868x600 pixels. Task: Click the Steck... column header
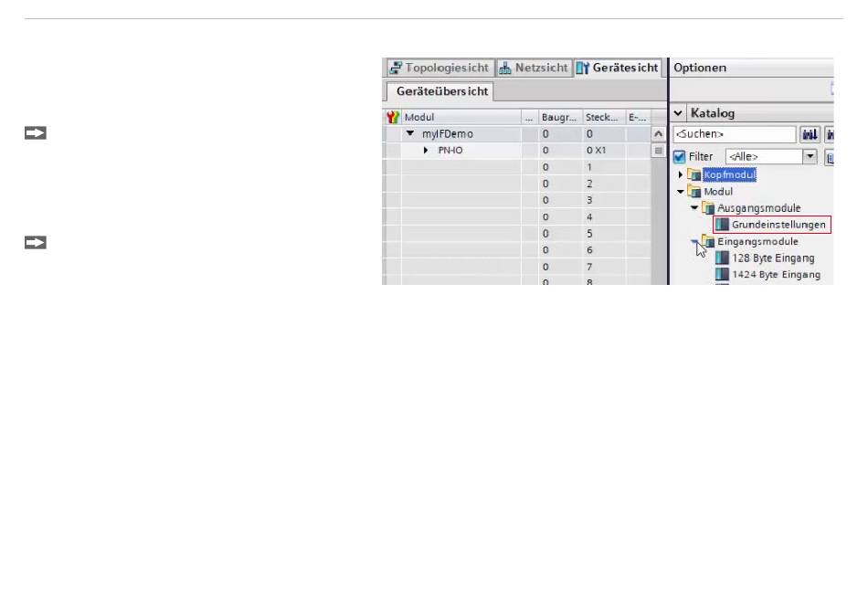point(602,117)
